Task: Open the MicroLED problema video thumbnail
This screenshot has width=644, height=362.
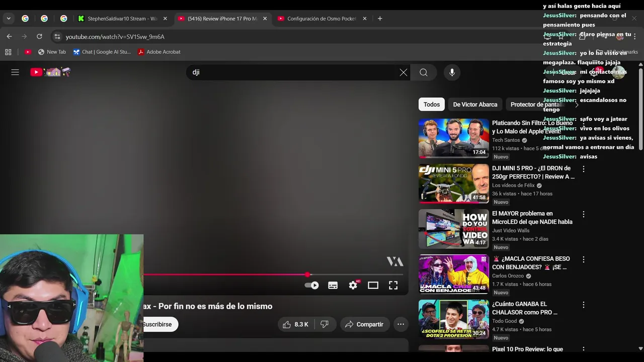Action: (453, 229)
